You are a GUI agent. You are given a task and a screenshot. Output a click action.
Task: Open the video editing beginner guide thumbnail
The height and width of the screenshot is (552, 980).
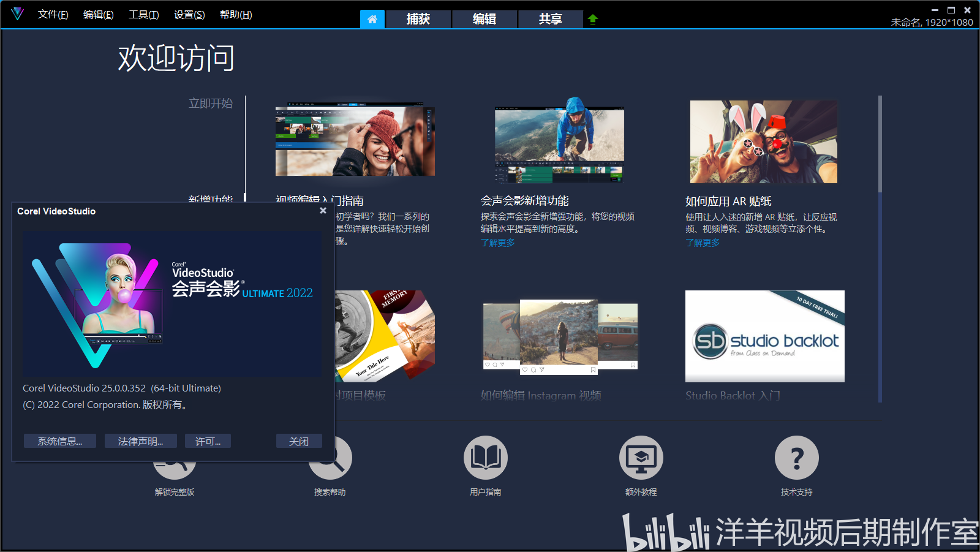tap(355, 139)
